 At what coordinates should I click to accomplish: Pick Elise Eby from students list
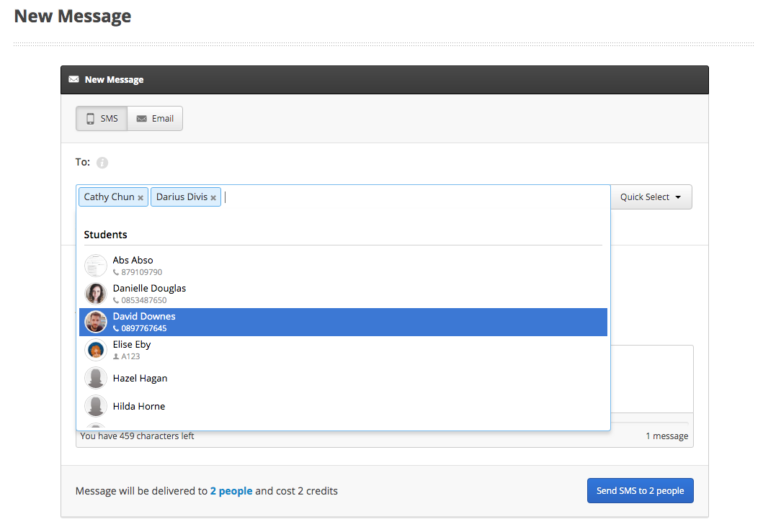(x=132, y=345)
